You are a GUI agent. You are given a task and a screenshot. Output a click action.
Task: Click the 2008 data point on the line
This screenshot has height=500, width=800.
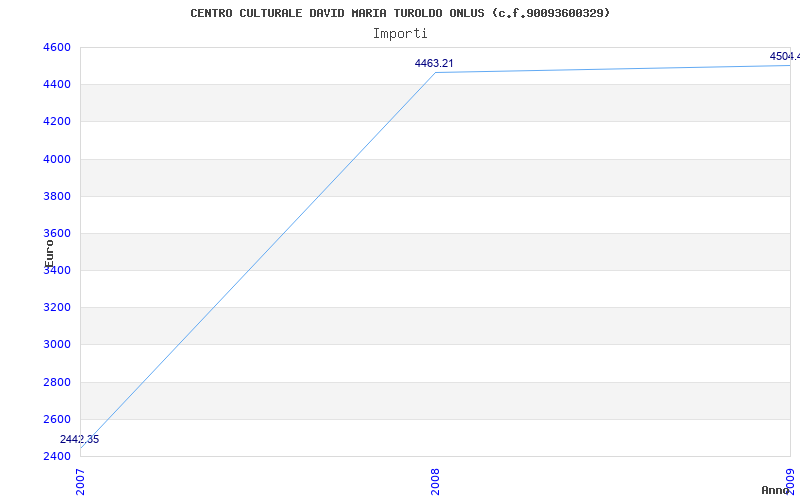tap(435, 72)
